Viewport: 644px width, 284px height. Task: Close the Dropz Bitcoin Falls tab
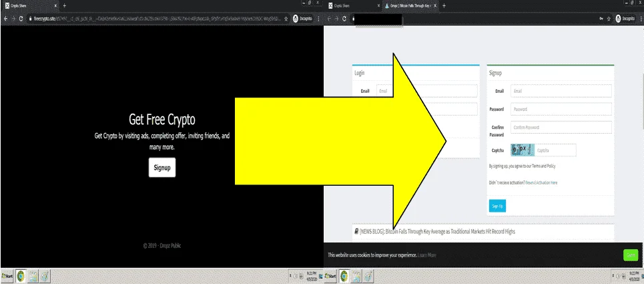pyautogui.click(x=435, y=6)
